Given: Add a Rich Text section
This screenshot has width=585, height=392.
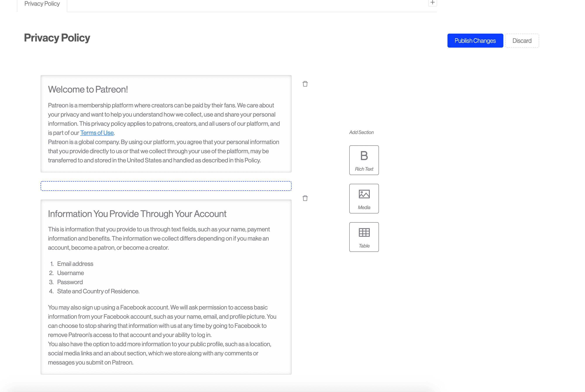Looking at the screenshot, I should point(364,160).
